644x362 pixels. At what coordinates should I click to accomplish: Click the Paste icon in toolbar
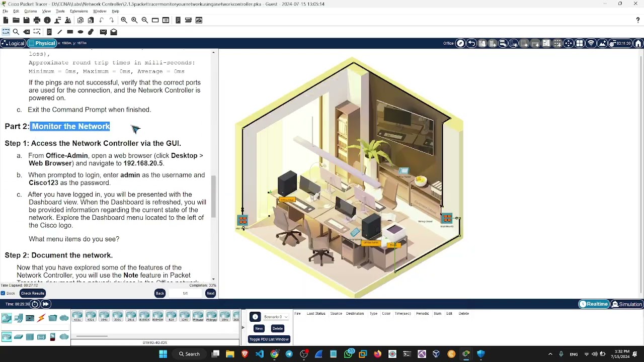[91, 20]
